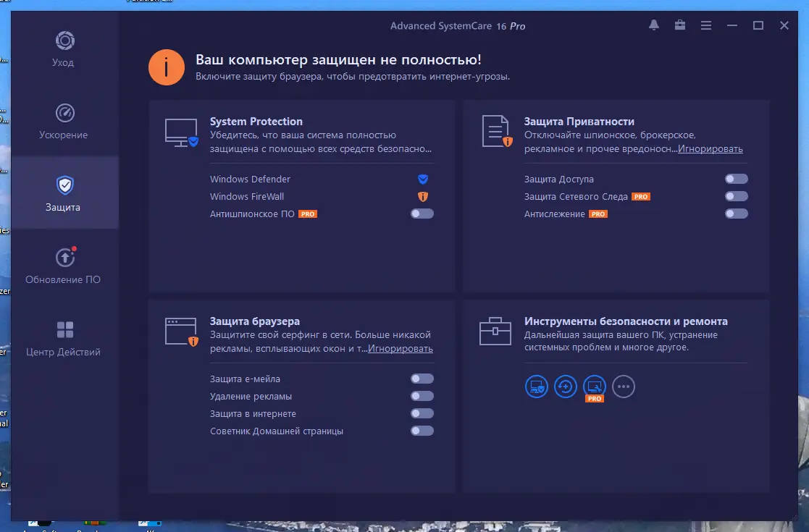809x532 pixels.
Task: Click the System Protection monitor icon
Action: pos(181,132)
